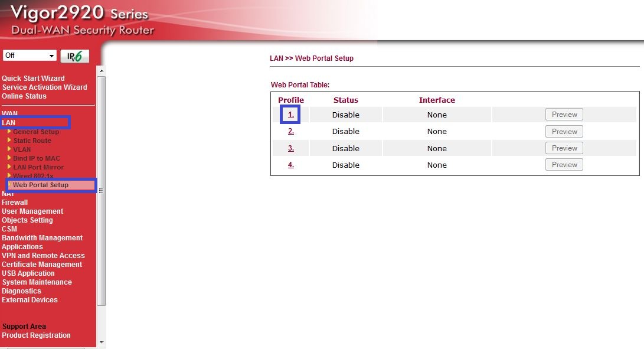Open the Firewall menu

15,203
